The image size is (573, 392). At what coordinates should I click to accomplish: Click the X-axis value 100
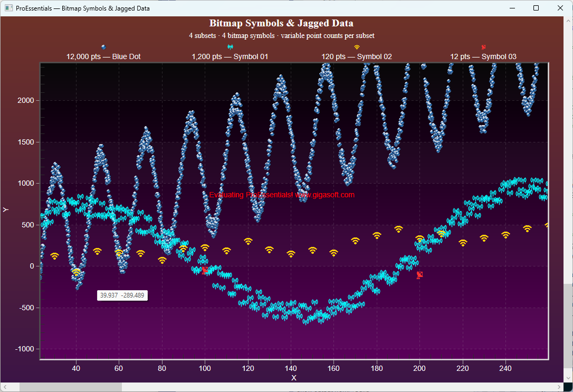(x=205, y=368)
